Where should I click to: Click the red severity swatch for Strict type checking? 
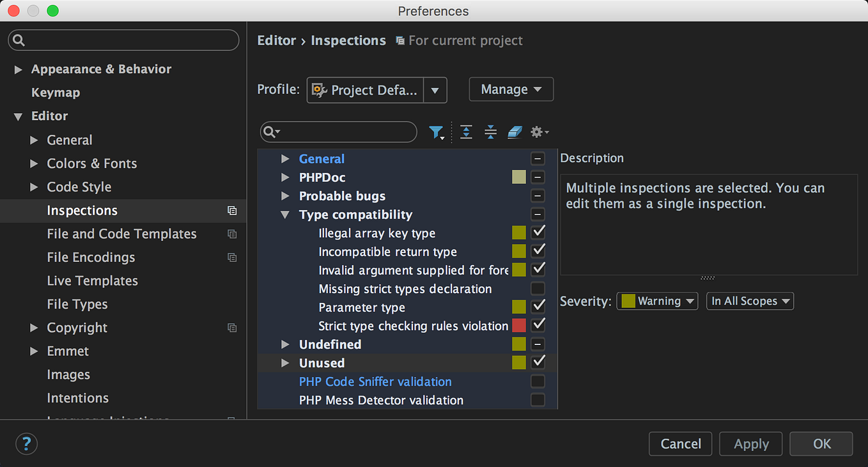coord(518,325)
